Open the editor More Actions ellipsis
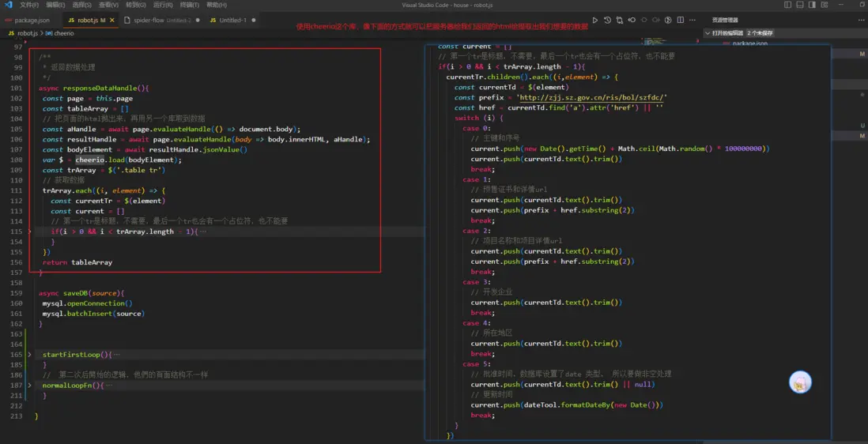The image size is (868, 444). [693, 20]
